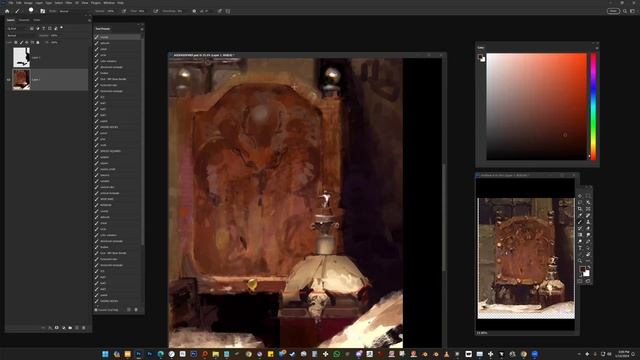Select the top layer thumbnail
The image size is (640, 360).
pos(21,57)
